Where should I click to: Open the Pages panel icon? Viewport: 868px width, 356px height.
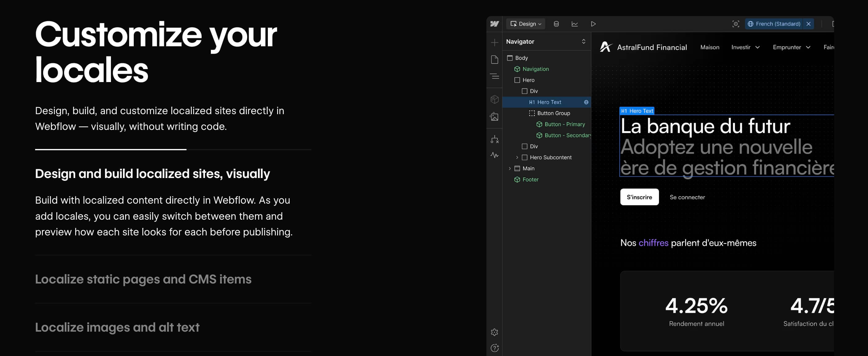tap(494, 59)
